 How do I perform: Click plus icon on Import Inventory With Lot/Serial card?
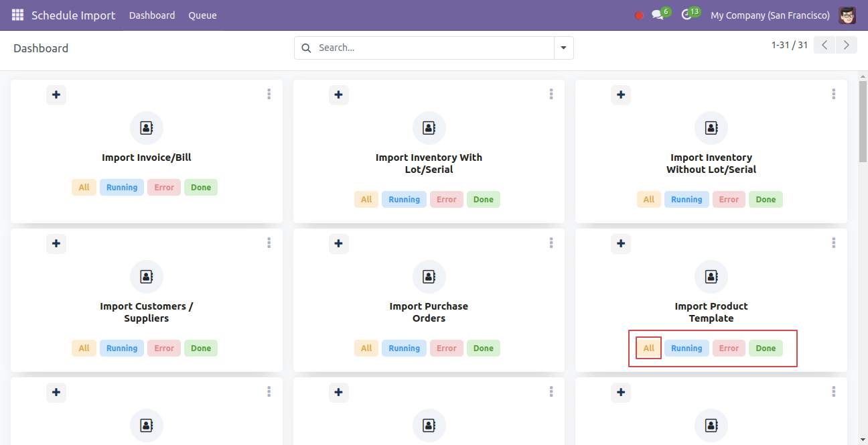[339, 94]
